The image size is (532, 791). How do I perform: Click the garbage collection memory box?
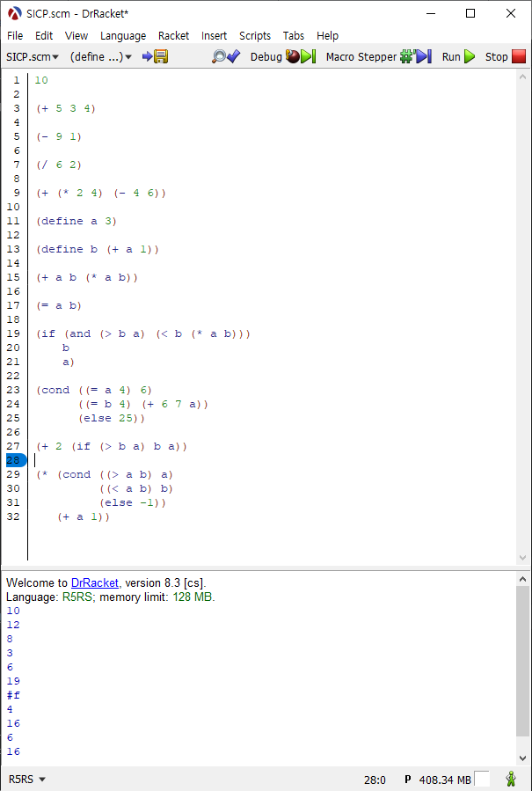coord(482,779)
